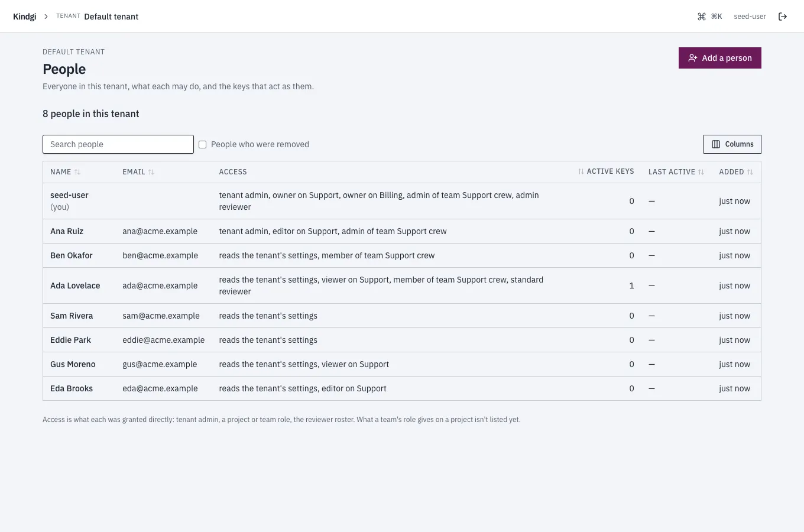
Task: Go to Kindgi home link
Action: (25, 17)
